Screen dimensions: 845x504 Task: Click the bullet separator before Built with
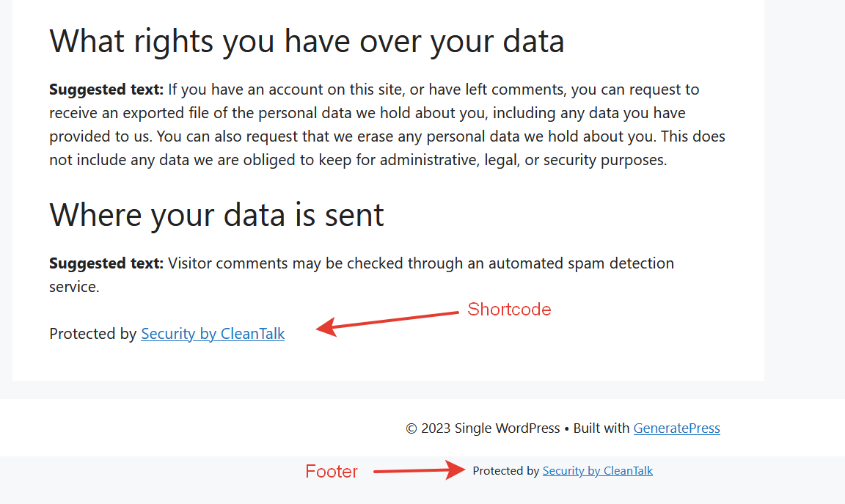click(x=566, y=429)
